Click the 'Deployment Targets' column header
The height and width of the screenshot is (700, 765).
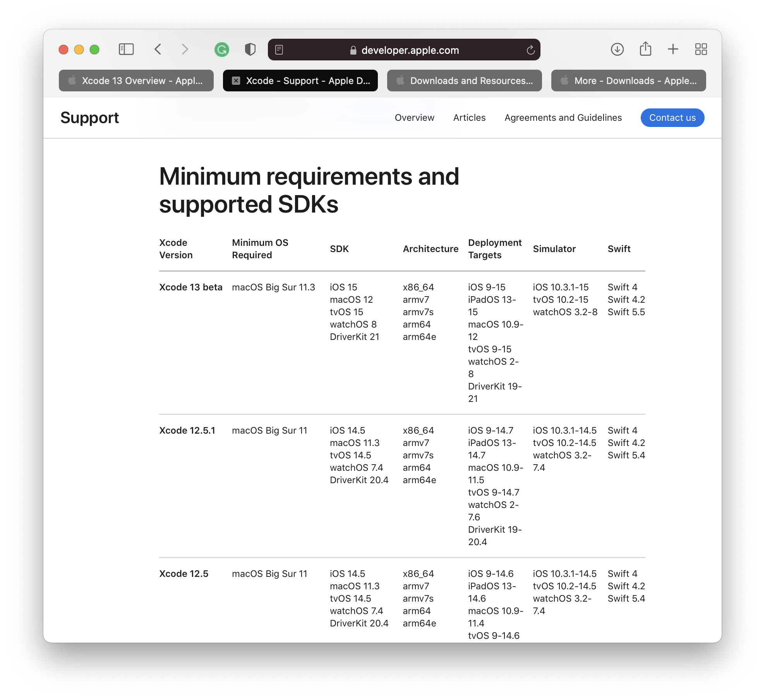tap(495, 249)
